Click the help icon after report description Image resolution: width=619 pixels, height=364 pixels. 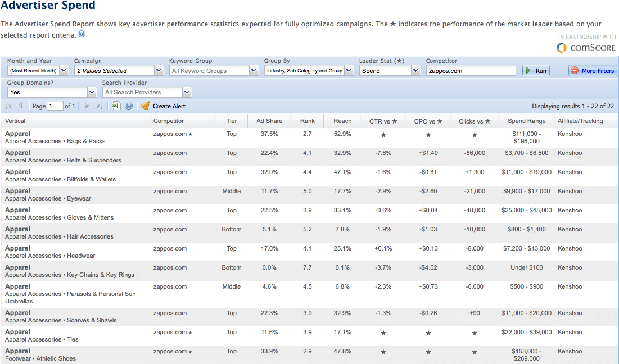point(82,34)
